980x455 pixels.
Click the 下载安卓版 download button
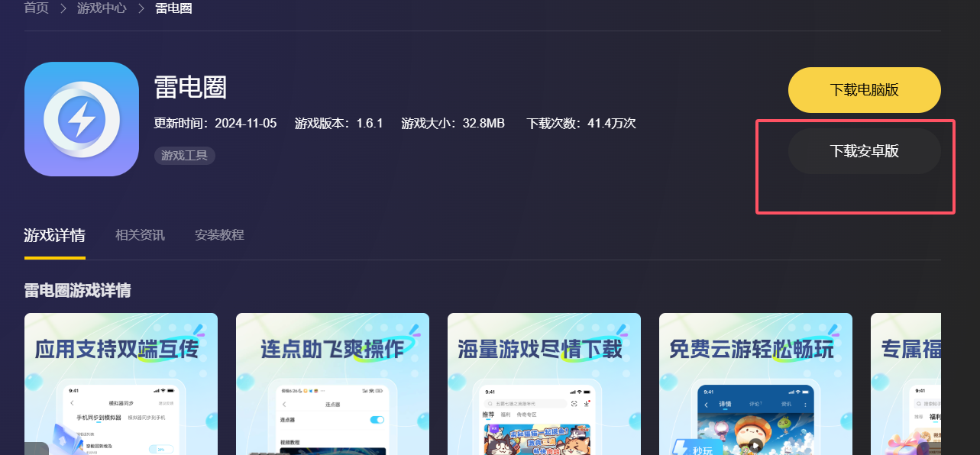click(x=864, y=151)
